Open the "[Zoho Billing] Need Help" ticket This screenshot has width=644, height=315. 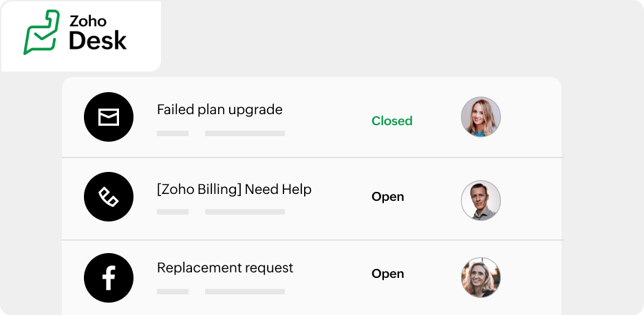tap(234, 189)
